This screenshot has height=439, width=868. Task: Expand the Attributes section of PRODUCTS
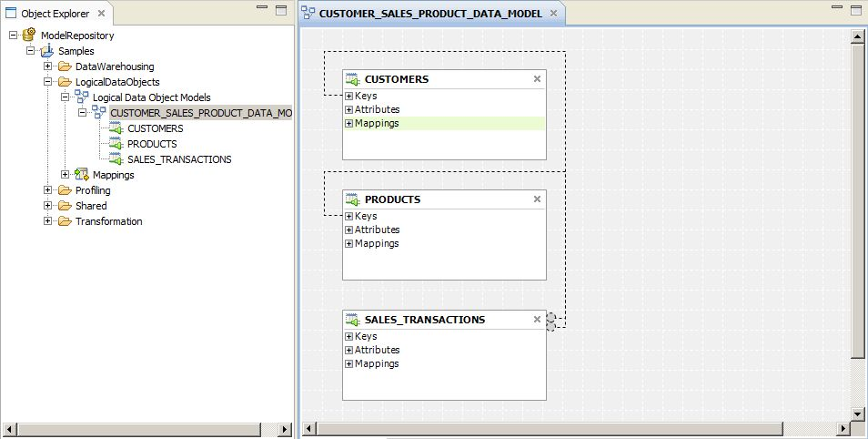(348, 230)
